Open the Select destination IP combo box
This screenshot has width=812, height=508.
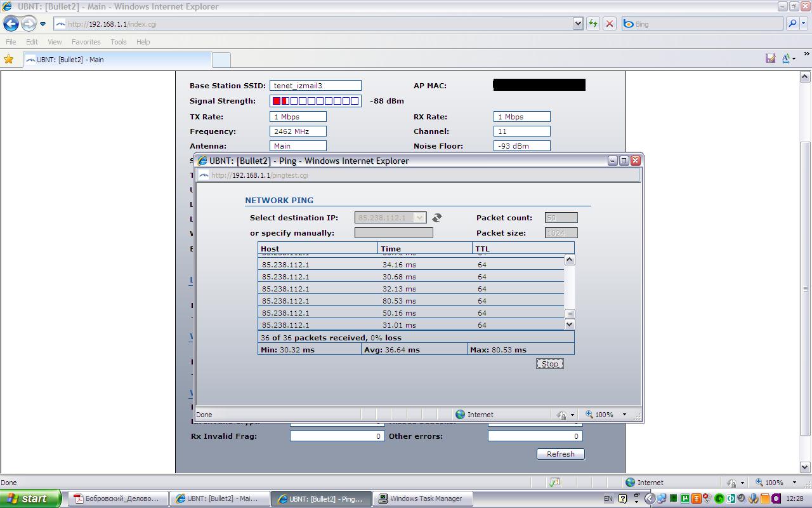pyautogui.click(x=390, y=218)
